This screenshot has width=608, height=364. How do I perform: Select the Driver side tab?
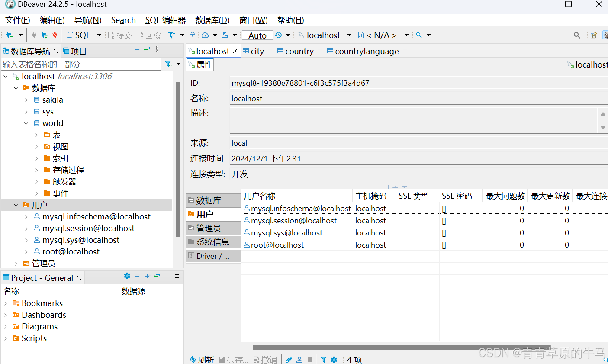coord(213,256)
